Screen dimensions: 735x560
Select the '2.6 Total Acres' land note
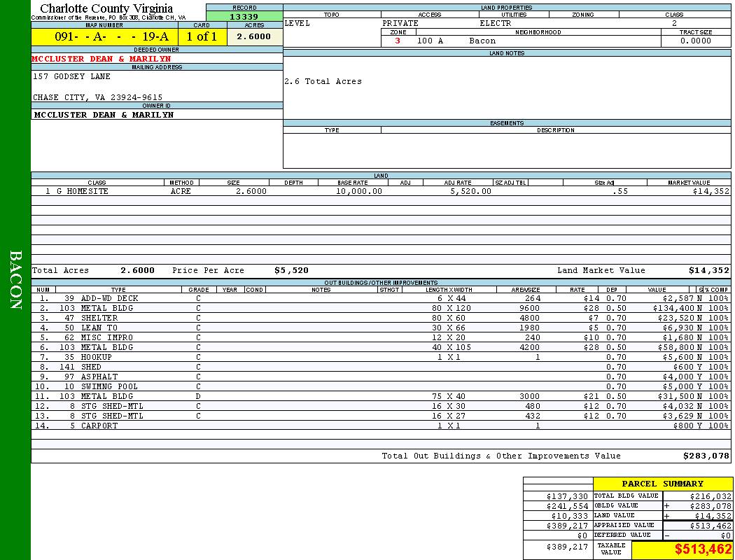(323, 81)
